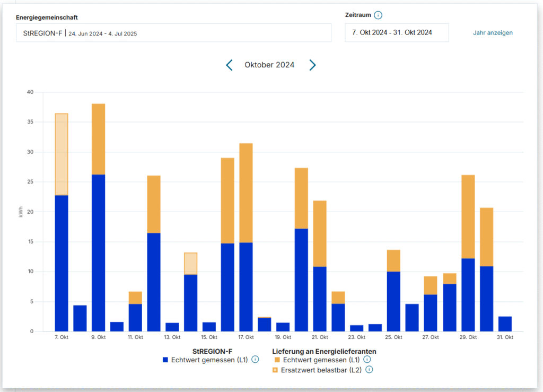543x392 pixels.
Task: Toggle Lieferung an Energielieferanten Echtwert gemessen label
Action: [x=321, y=360]
